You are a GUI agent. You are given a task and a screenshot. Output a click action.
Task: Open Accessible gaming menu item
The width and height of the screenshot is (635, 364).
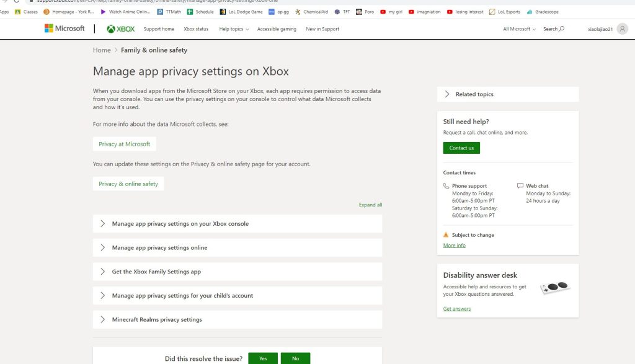277,29
